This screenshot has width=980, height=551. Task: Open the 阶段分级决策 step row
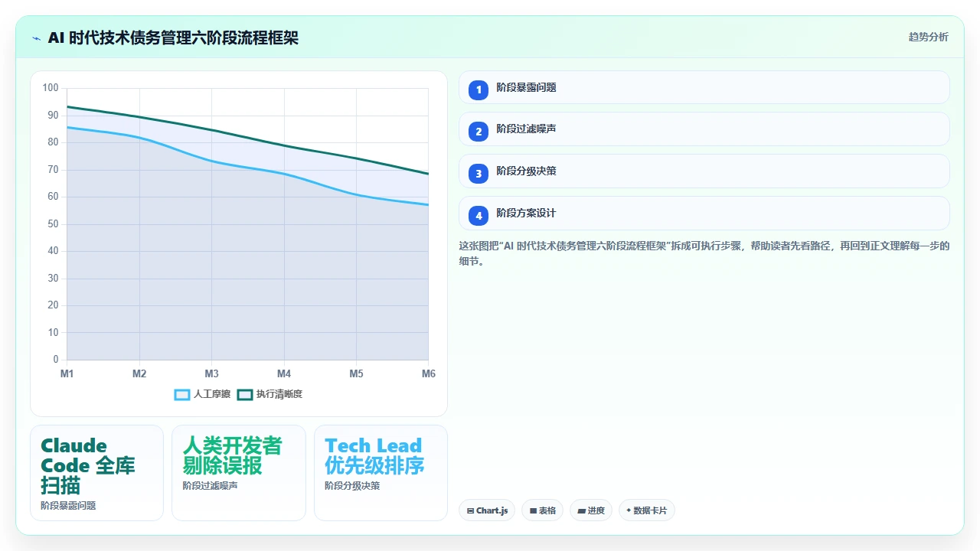(x=704, y=171)
